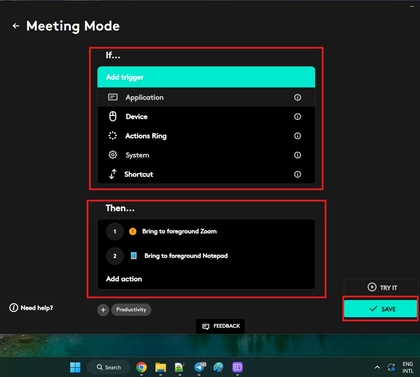
Task: Open the Need help? link
Action: coord(31,308)
